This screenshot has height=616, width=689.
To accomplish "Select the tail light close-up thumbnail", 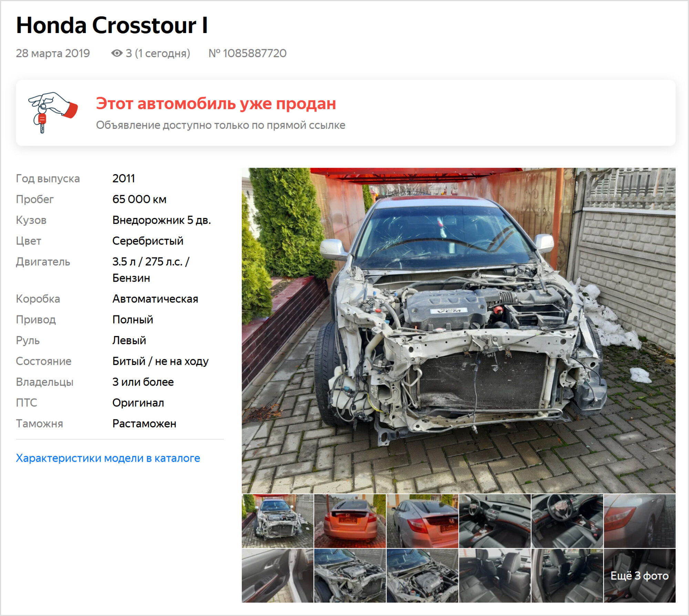I will point(640,521).
